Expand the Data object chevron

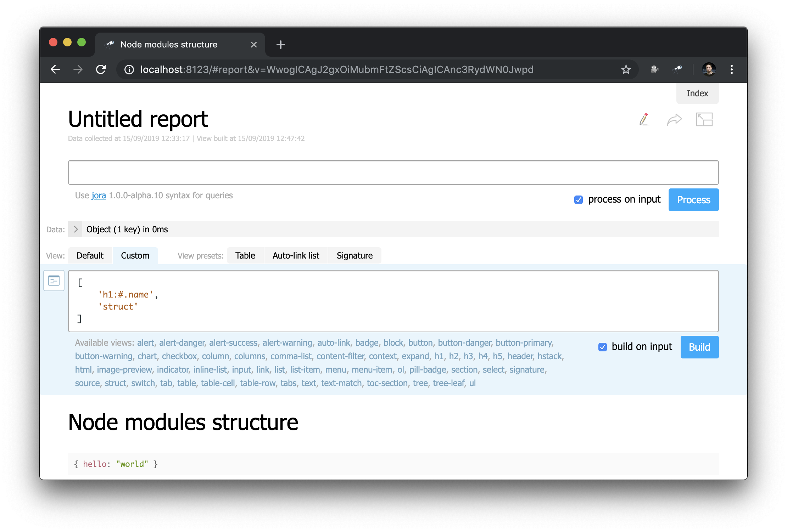pos(76,230)
